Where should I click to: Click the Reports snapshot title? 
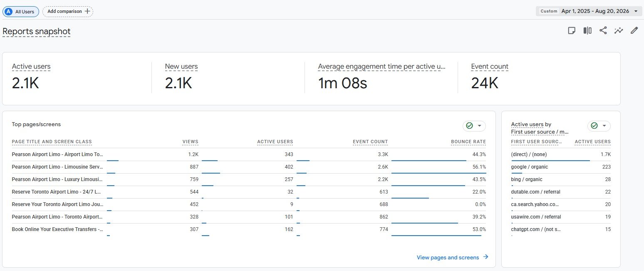click(37, 32)
